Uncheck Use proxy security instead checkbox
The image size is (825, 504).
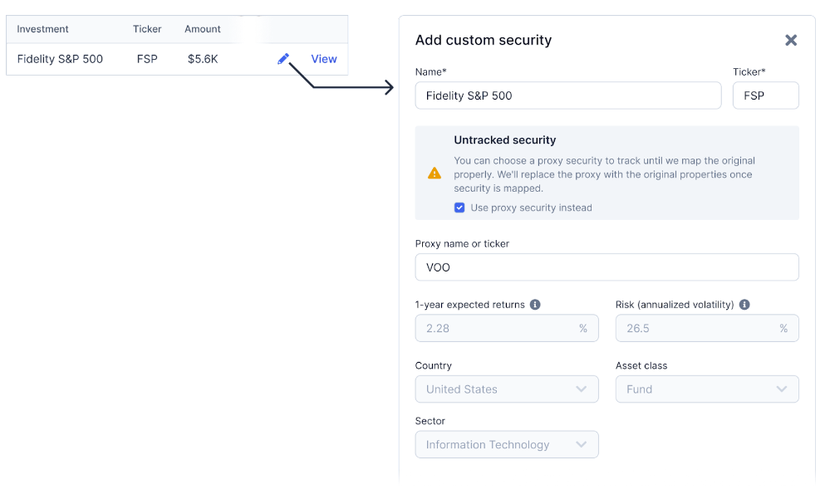click(x=459, y=208)
